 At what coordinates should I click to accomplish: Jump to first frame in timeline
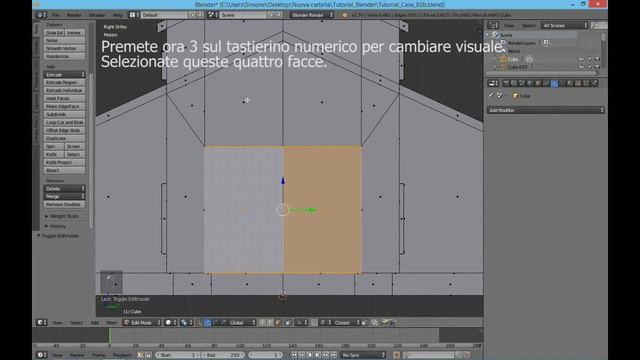294,355
